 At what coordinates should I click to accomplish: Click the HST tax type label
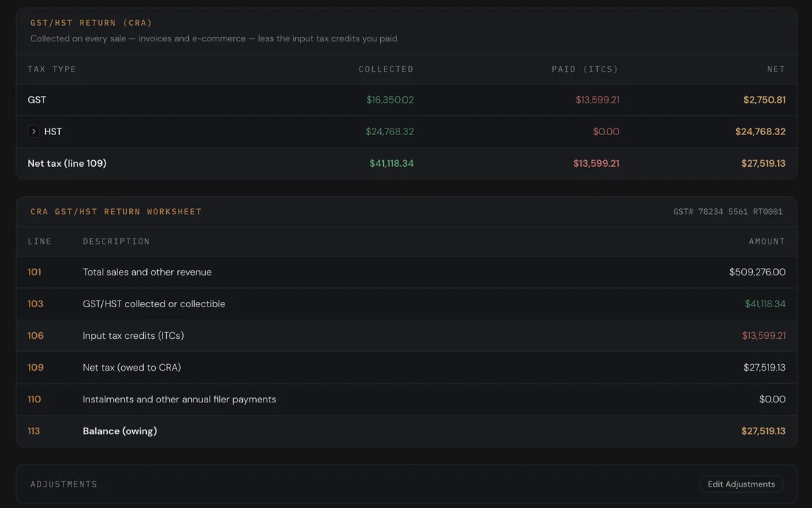(53, 131)
